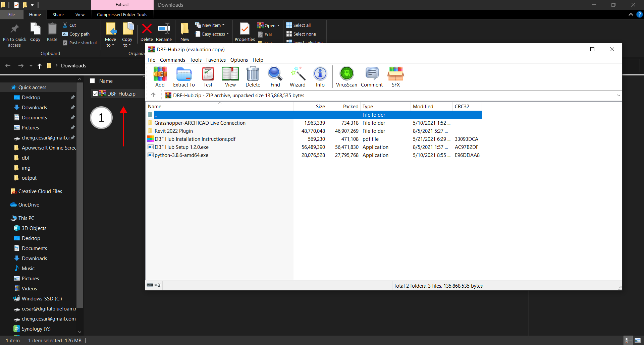This screenshot has height=345, width=644.
Task: Click Explorer Up arrow
Action: [40, 66]
